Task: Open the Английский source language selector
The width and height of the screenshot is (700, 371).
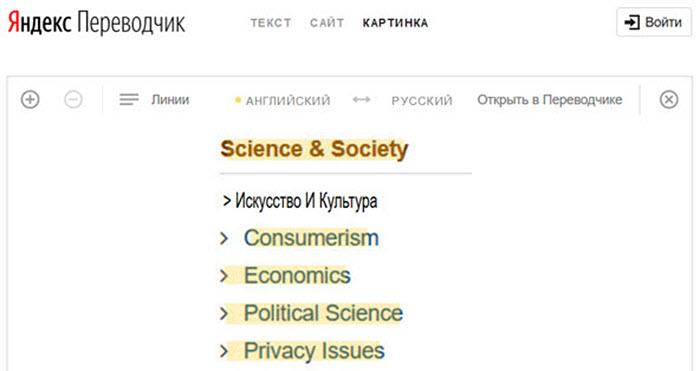Action: tap(288, 100)
